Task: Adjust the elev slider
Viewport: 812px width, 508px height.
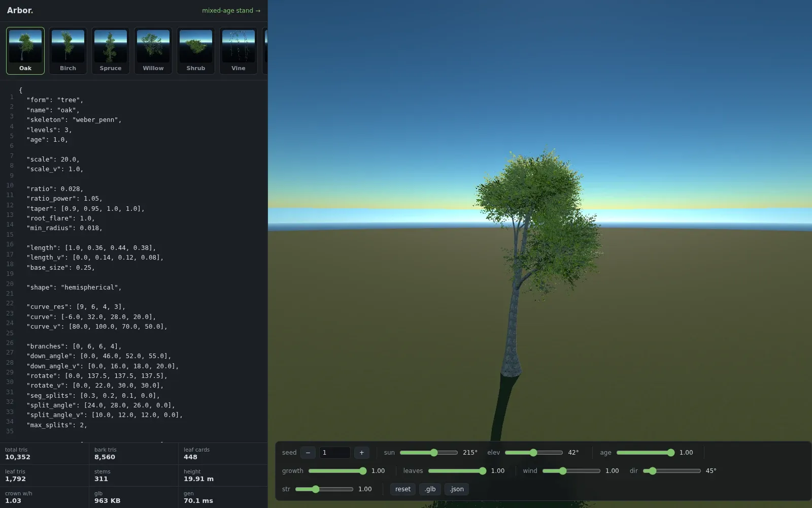Action: (x=534, y=453)
